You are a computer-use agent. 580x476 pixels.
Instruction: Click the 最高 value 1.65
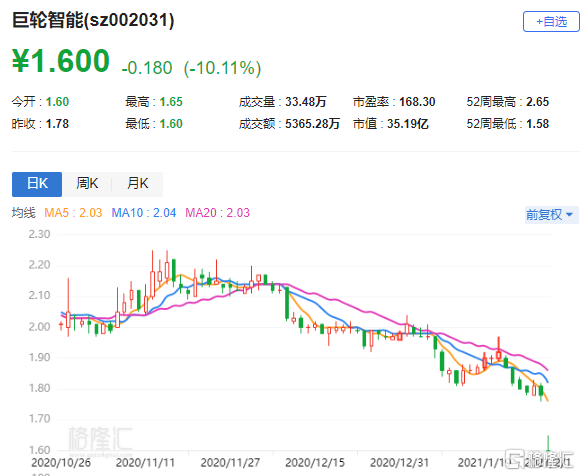(x=171, y=102)
